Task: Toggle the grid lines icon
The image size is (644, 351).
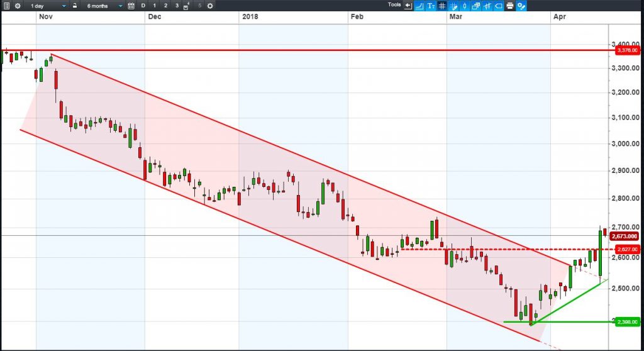Action: pyautogui.click(x=442, y=6)
